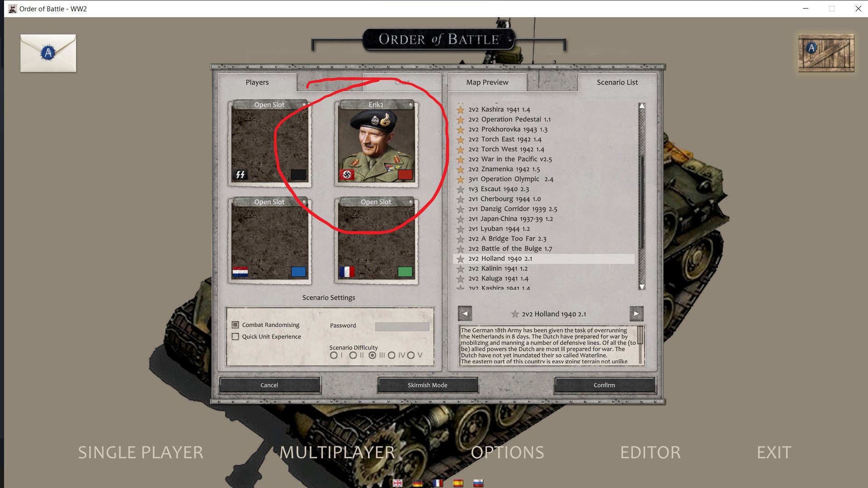
Task: Switch language to Spanish flag
Action: [x=458, y=483]
